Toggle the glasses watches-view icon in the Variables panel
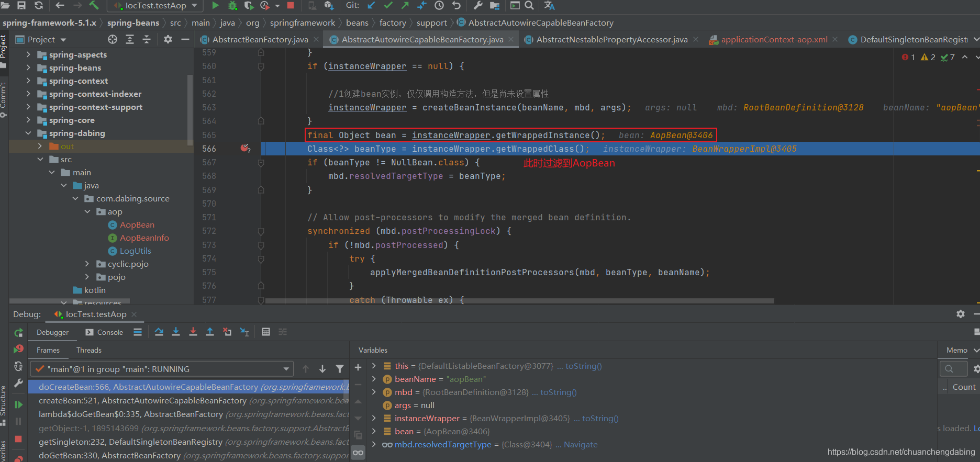Image resolution: width=980 pixels, height=462 pixels. pyautogui.click(x=358, y=453)
